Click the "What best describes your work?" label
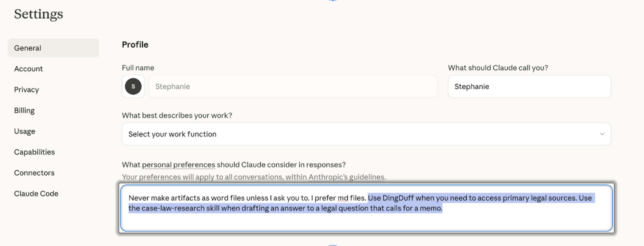Viewport: 644px width, 246px height. [177, 115]
